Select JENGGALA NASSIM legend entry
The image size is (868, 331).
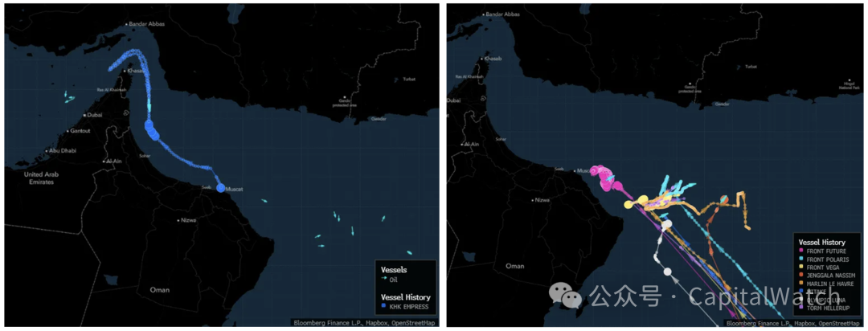coord(832,275)
